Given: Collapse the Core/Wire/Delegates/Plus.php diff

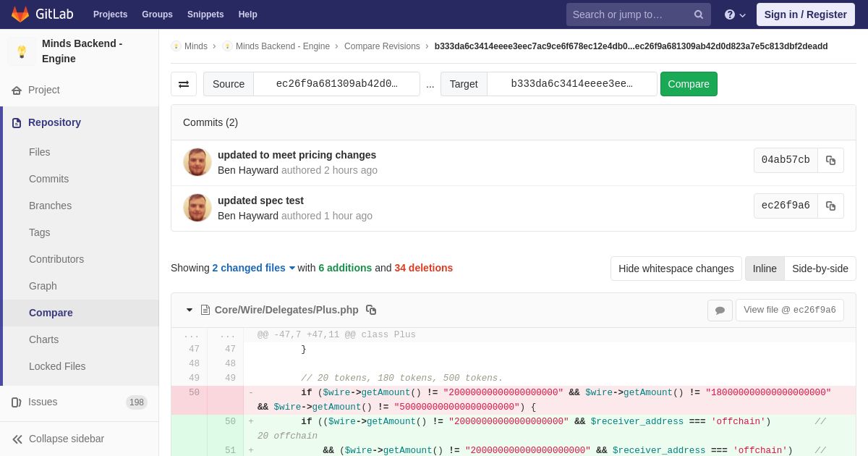Looking at the screenshot, I should 190,310.
